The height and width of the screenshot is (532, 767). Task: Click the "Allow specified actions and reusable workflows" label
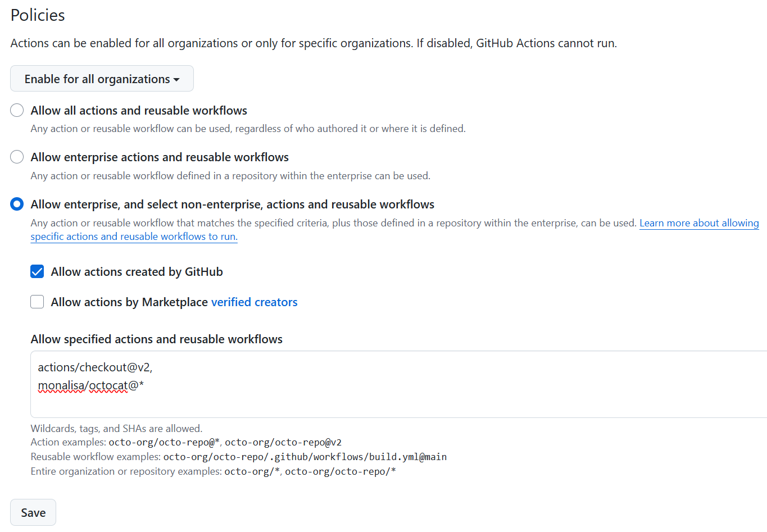pos(156,339)
